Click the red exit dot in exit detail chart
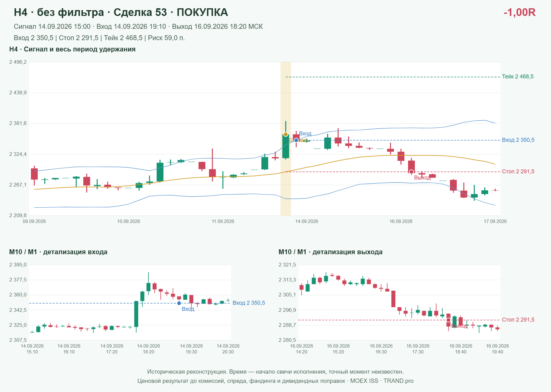 [x=448, y=320]
